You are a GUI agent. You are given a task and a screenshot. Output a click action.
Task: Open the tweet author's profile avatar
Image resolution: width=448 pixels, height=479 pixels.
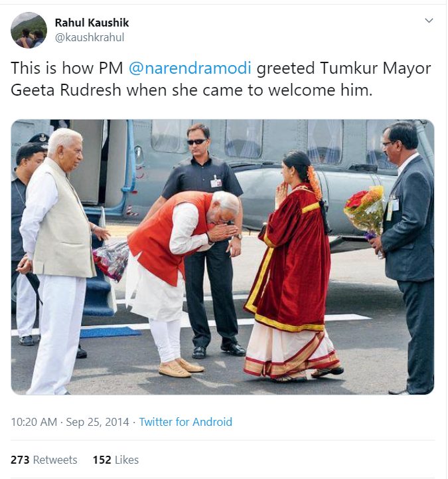(x=29, y=31)
